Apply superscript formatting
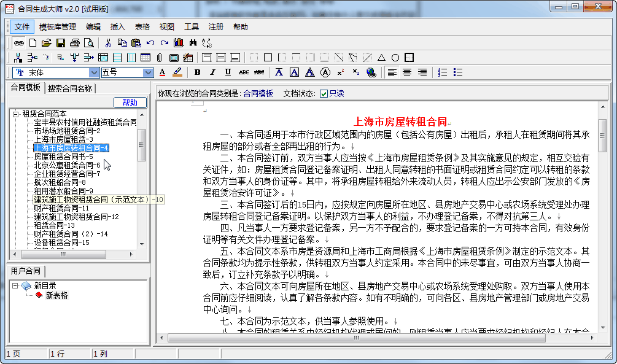Image resolution: width=617 pixels, height=364 pixels. coord(340,72)
